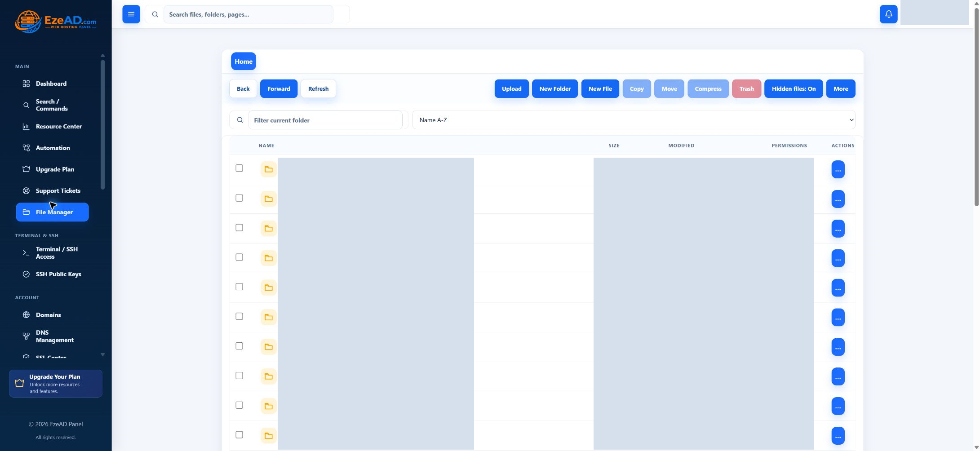Click the Support Tickets lifebuoy icon
The height and width of the screenshot is (451, 980).
pyautogui.click(x=26, y=191)
